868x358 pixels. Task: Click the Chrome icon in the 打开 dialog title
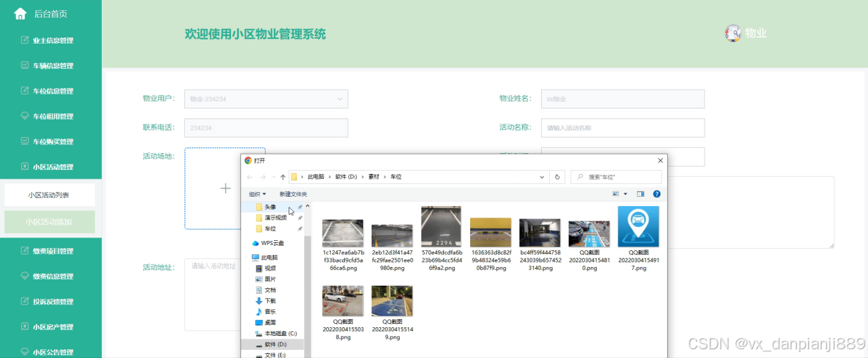[248, 161]
